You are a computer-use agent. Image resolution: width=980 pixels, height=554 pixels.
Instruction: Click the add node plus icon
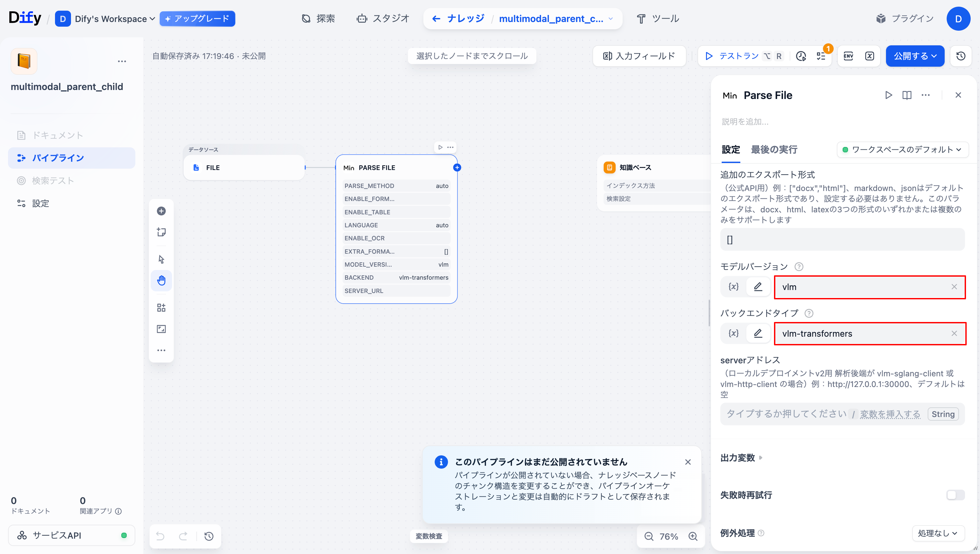point(161,211)
